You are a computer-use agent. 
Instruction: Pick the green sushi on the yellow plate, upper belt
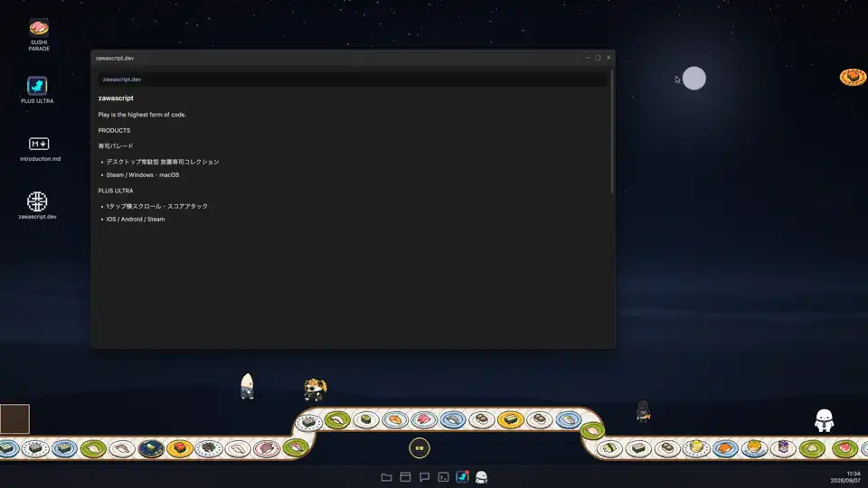510,420
